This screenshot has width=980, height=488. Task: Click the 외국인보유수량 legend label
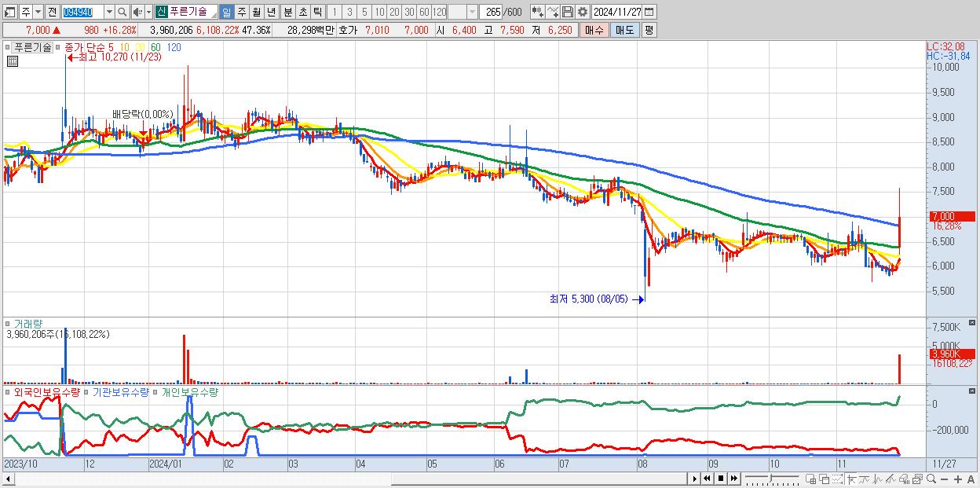[x=46, y=391]
